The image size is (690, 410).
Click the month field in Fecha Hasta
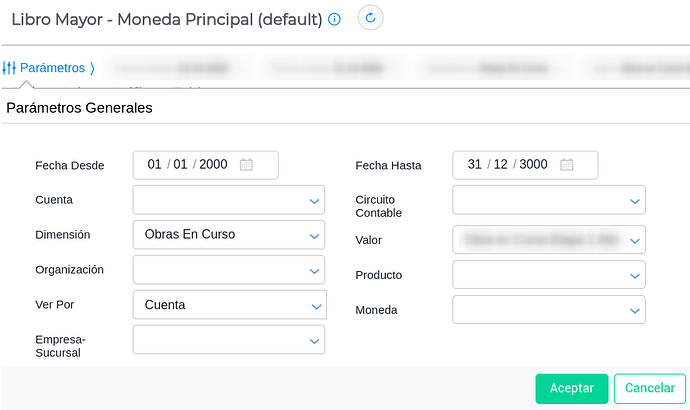tap(500, 165)
